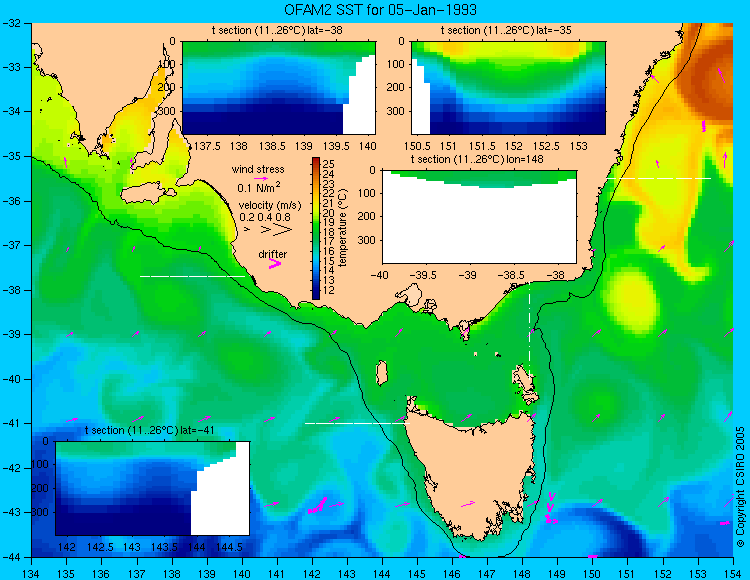Click '143.5' on the lat=-41 section axis
750x580 pixels.
164,547
